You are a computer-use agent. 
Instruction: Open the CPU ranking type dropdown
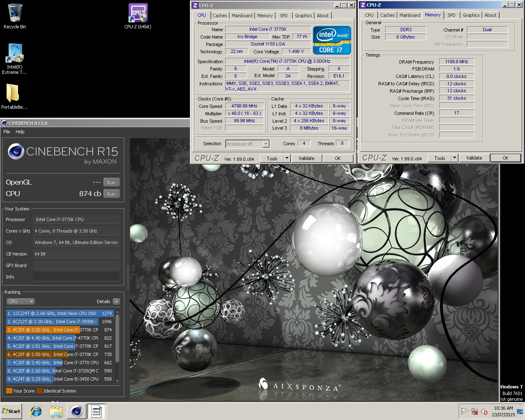[x=20, y=301]
